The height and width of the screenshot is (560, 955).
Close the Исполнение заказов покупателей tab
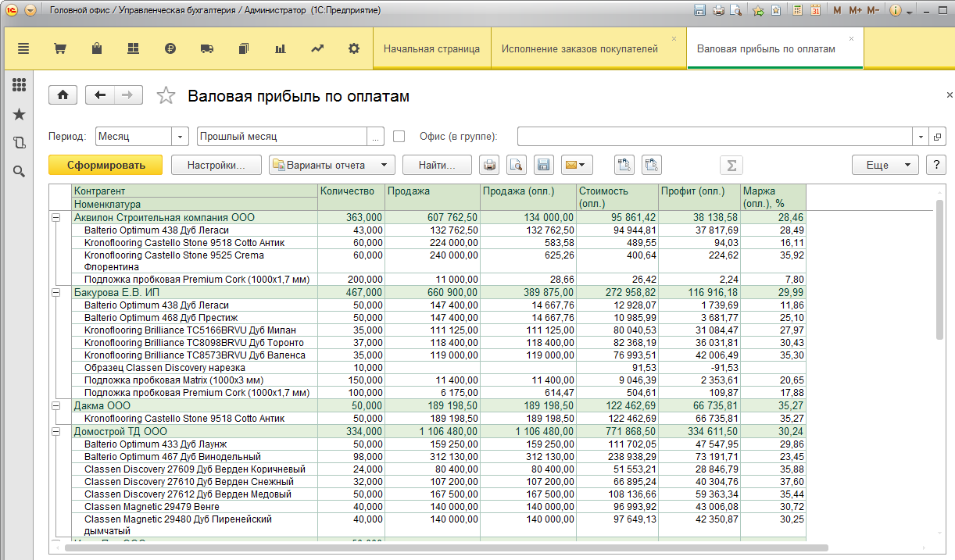[674, 38]
